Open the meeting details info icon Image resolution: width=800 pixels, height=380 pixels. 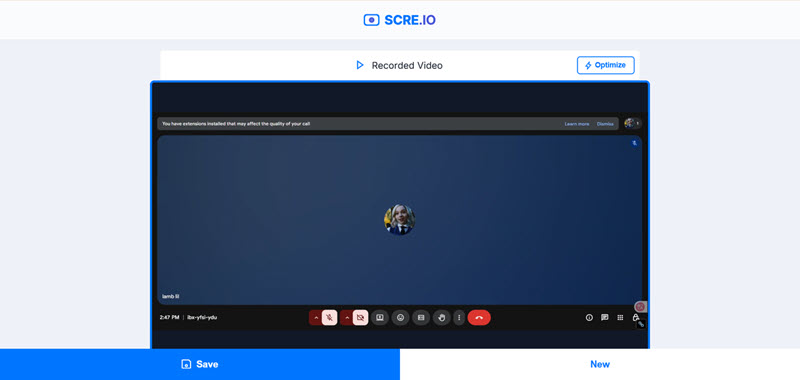pyautogui.click(x=589, y=317)
